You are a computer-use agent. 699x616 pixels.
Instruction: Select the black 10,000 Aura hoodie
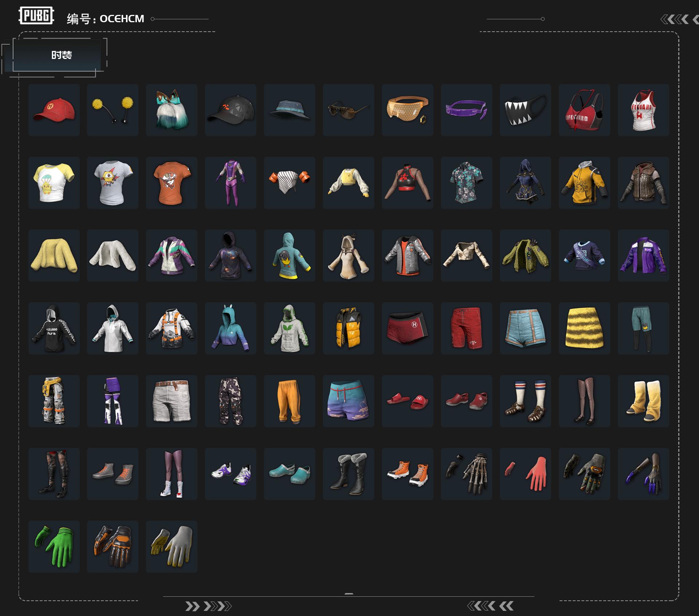pos(54,328)
